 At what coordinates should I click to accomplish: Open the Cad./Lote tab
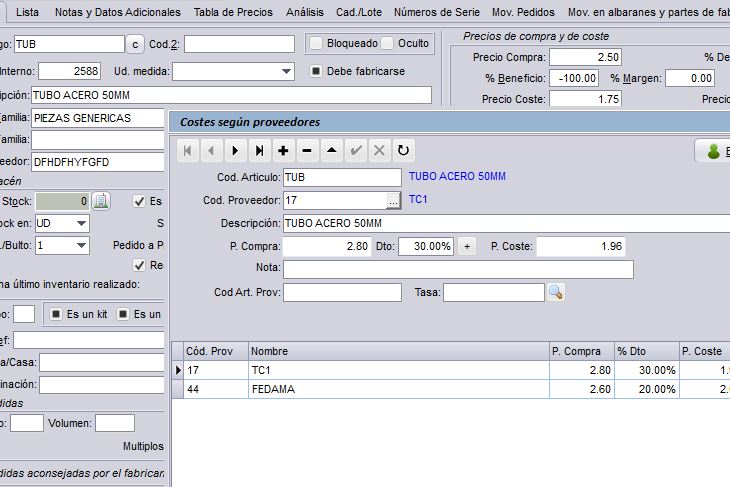359,12
